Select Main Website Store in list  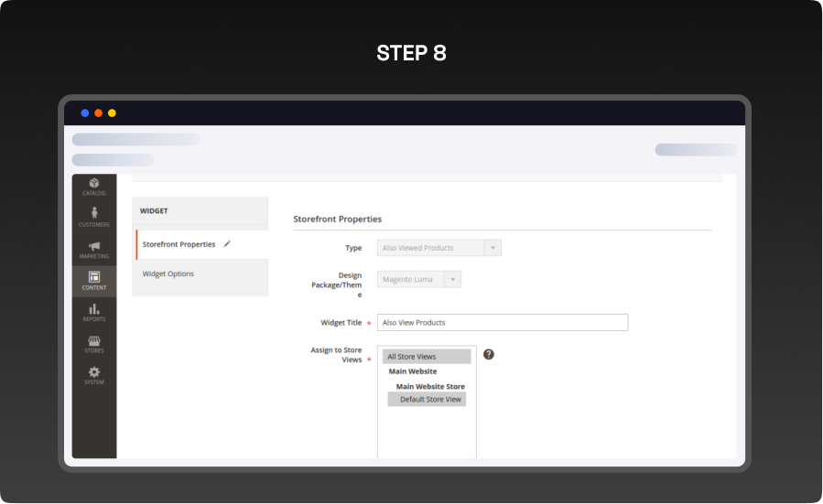click(430, 386)
